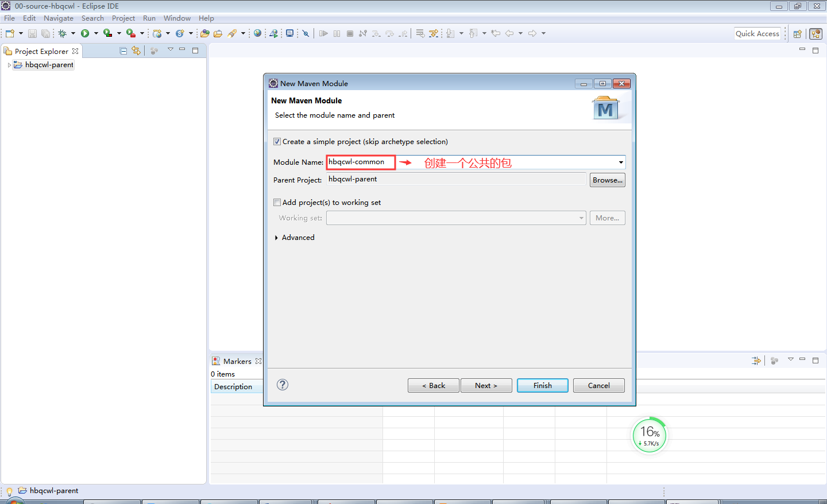Click Browse... next to Parent Project
This screenshot has width=827, height=504.
(x=608, y=180)
